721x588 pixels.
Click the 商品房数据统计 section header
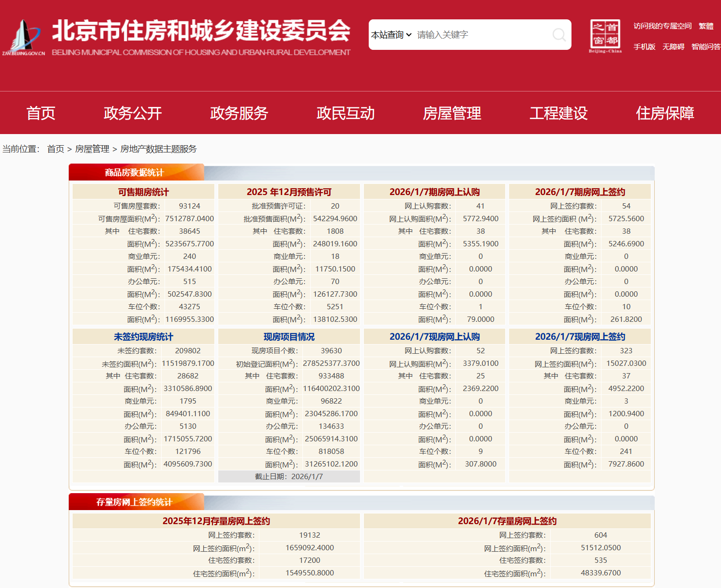pyautogui.click(x=135, y=173)
